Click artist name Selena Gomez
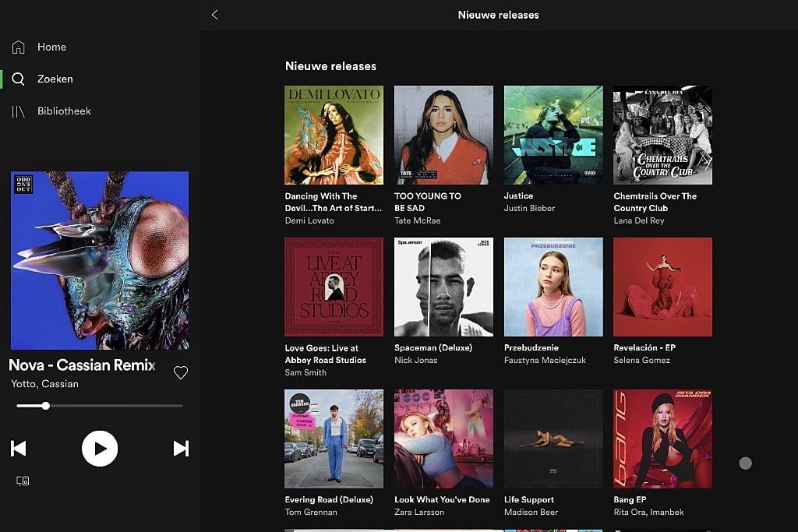This screenshot has width=798, height=532. [642, 360]
